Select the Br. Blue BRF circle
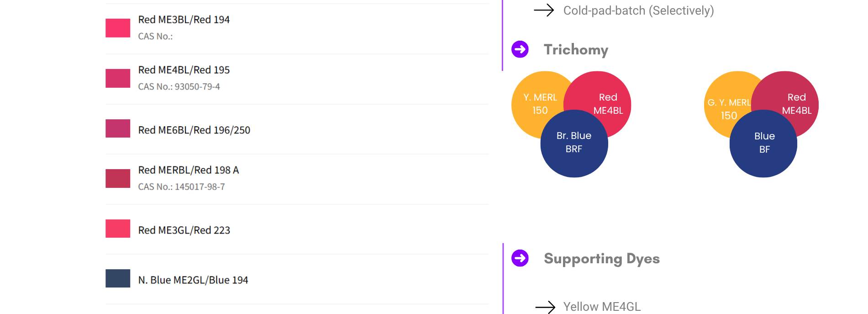 tap(574, 144)
